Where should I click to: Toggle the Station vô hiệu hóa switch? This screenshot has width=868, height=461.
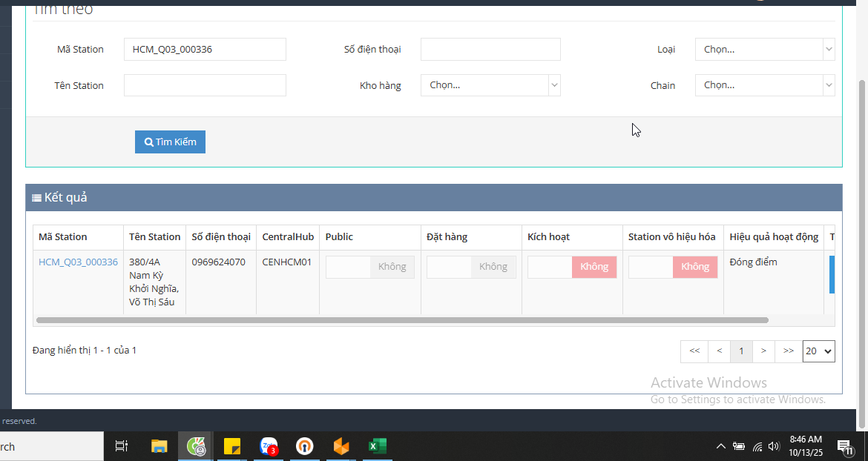click(673, 267)
